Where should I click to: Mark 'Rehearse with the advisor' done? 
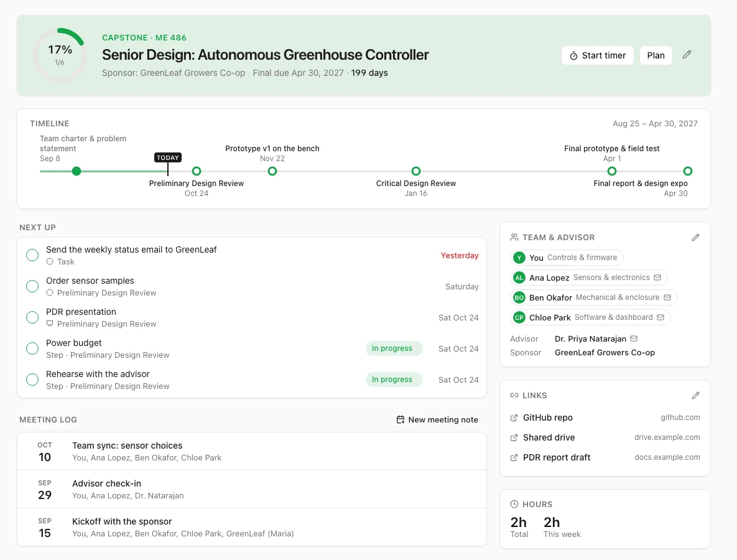pyautogui.click(x=32, y=380)
